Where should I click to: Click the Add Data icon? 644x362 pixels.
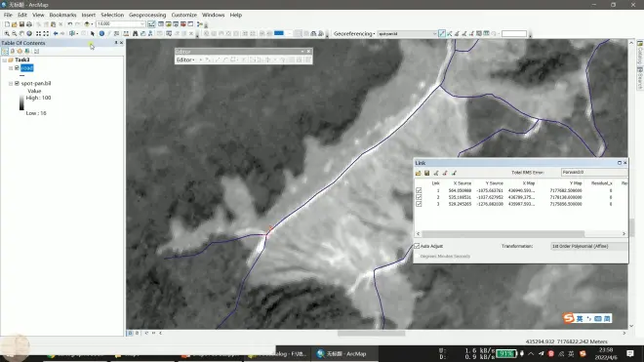(87, 24)
